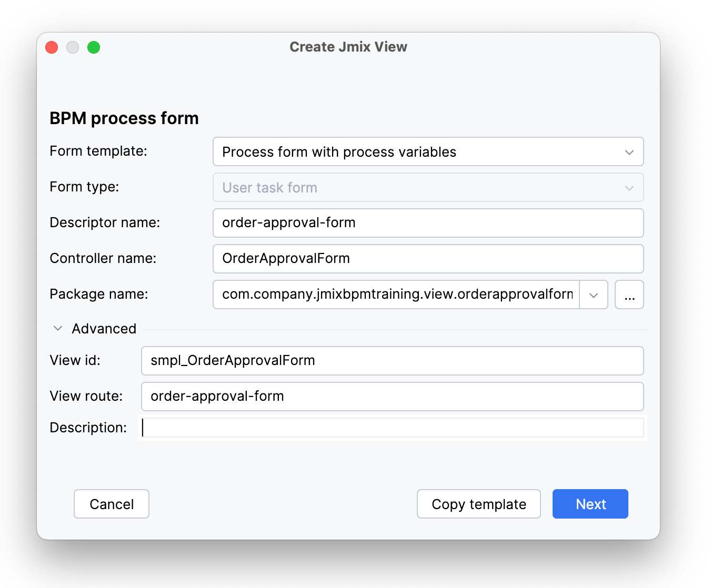This screenshot has width=721, height=588.
Task: Click into the Controller name field
Action: [427, 259]
